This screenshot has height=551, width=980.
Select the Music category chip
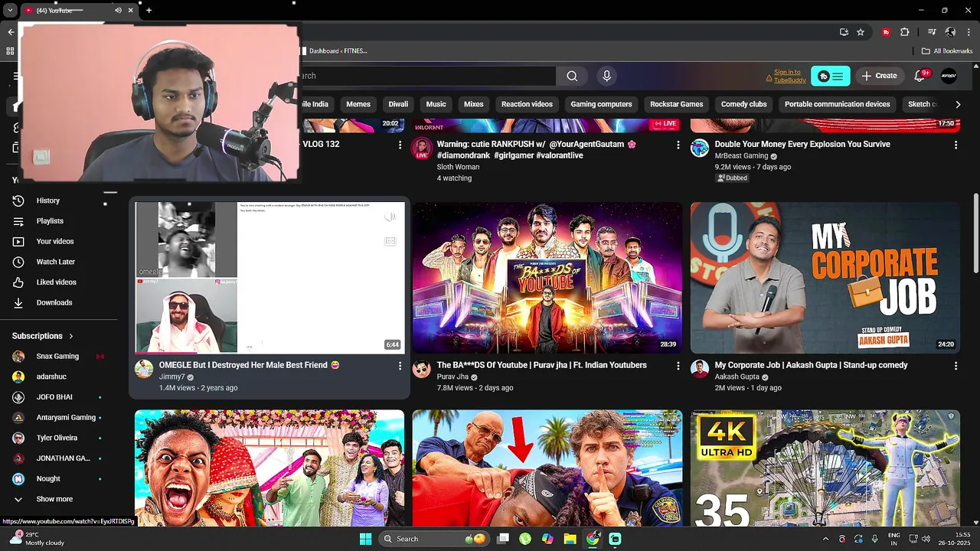pos(436,104)
